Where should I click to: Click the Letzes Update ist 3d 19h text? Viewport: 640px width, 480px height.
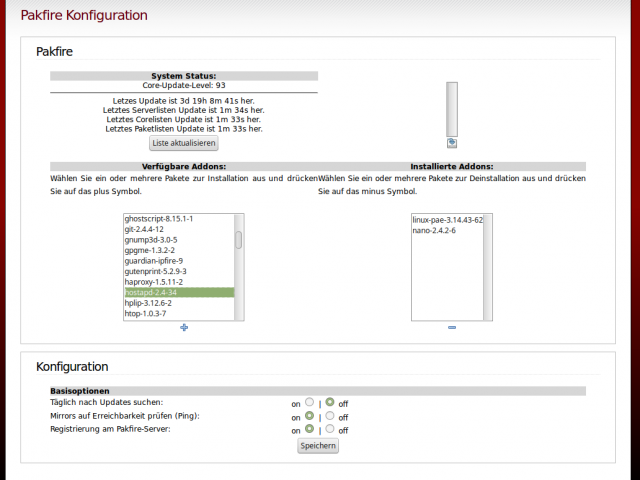(184, 101)
